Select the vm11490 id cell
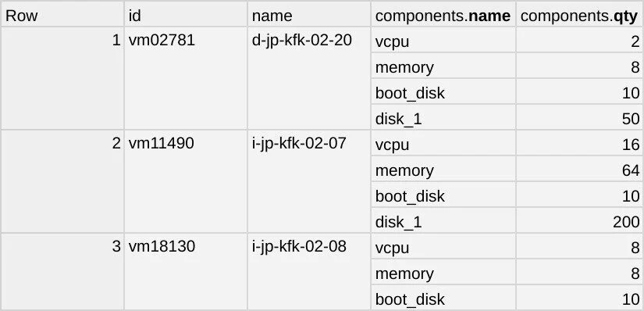Image resolution: width=644 pixels, height=311 pixels. 186,181
